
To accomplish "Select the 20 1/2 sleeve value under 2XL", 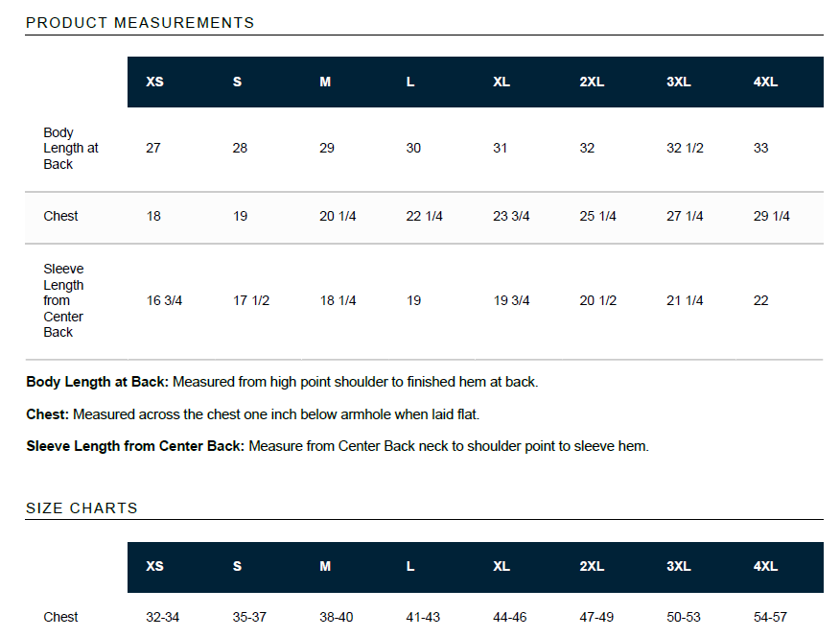I will [597, 300].
